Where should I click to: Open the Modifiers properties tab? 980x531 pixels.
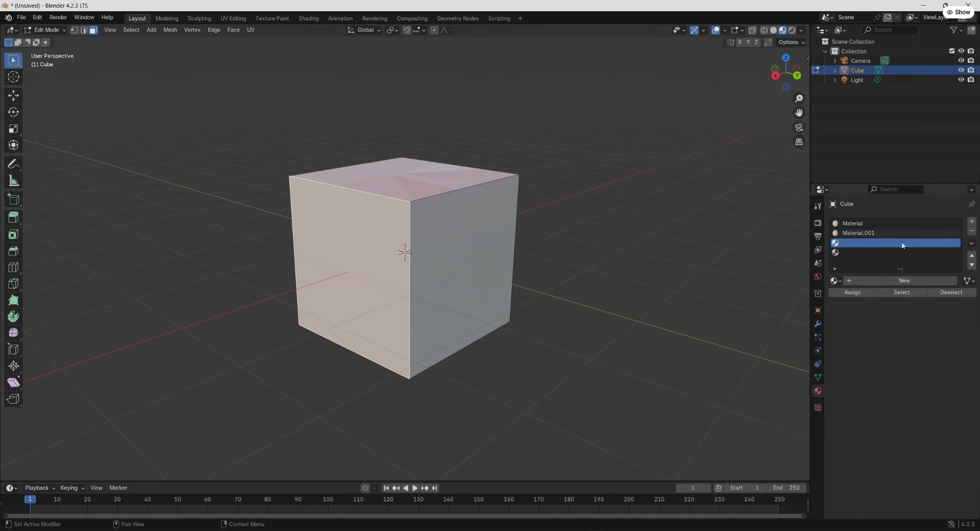(x=818, y=324)
